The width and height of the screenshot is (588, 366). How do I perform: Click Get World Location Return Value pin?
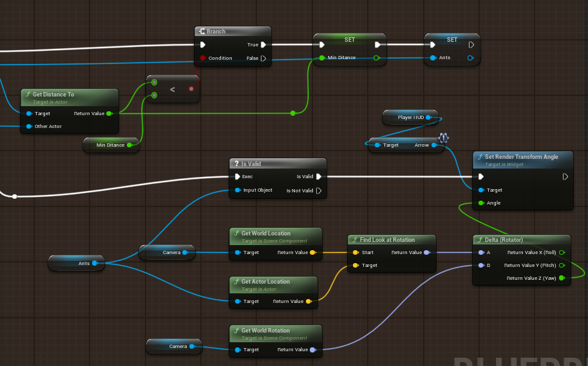(312, 253)
